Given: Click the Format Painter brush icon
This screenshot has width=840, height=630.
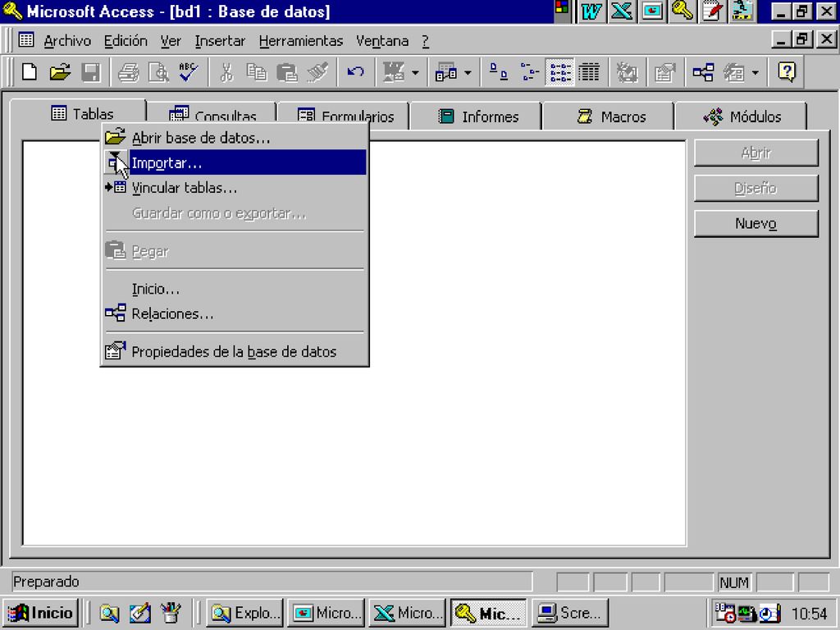Looking at the screenshot, I should [x=317, y=72].
